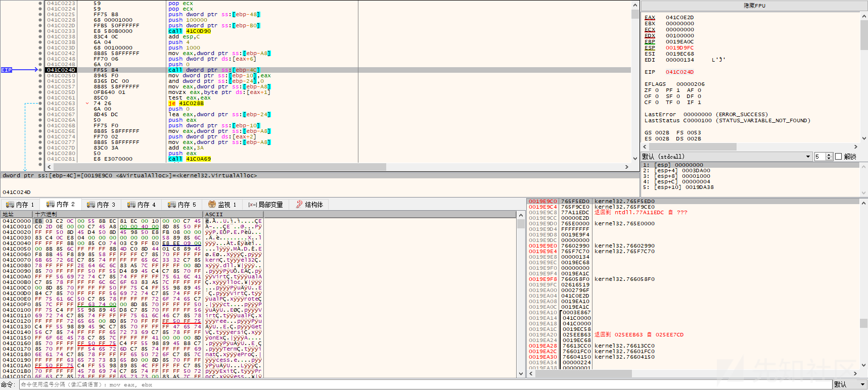Click the IF flag value
This screenshot has width=868, height=390.
(699, 102)
